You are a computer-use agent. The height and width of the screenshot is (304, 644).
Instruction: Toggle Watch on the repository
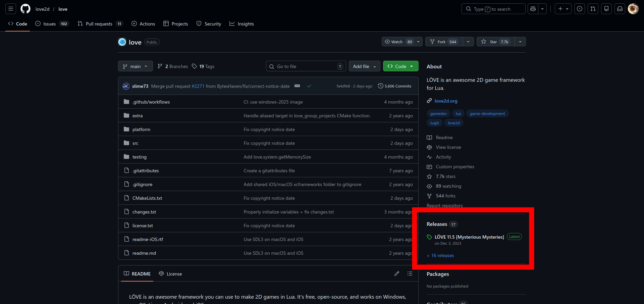tap(398, 42)
